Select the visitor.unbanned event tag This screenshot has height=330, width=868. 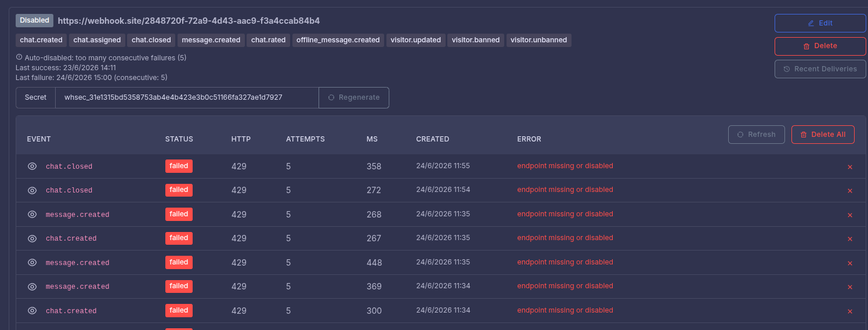[x=539, y=40]
